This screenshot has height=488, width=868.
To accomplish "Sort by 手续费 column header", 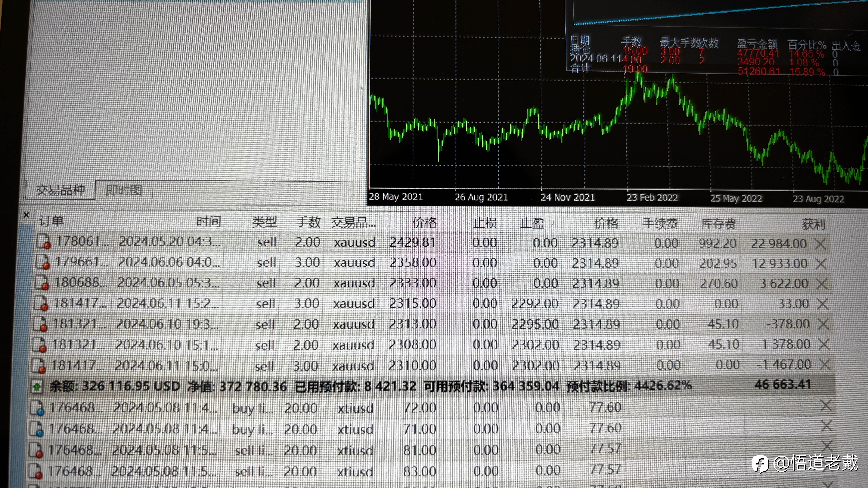I will tap(660, 223).
